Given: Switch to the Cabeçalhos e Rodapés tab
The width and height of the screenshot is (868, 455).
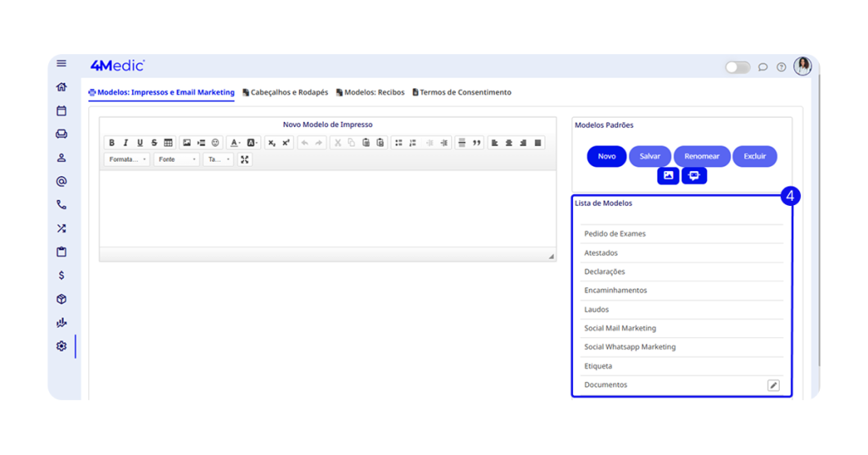Looking at the screenshot, I should click(x=285, y=92).
